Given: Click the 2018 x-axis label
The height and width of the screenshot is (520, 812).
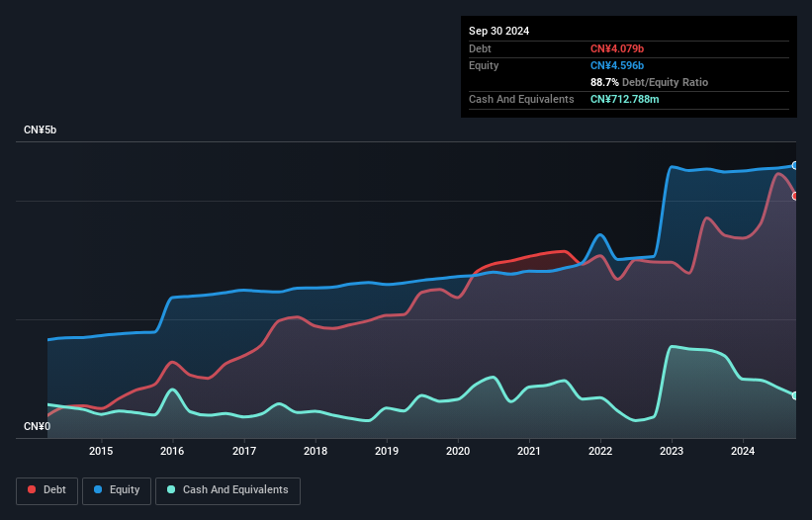Looking at the screenshot, I should pyautogui.click(x=316, y=451).
